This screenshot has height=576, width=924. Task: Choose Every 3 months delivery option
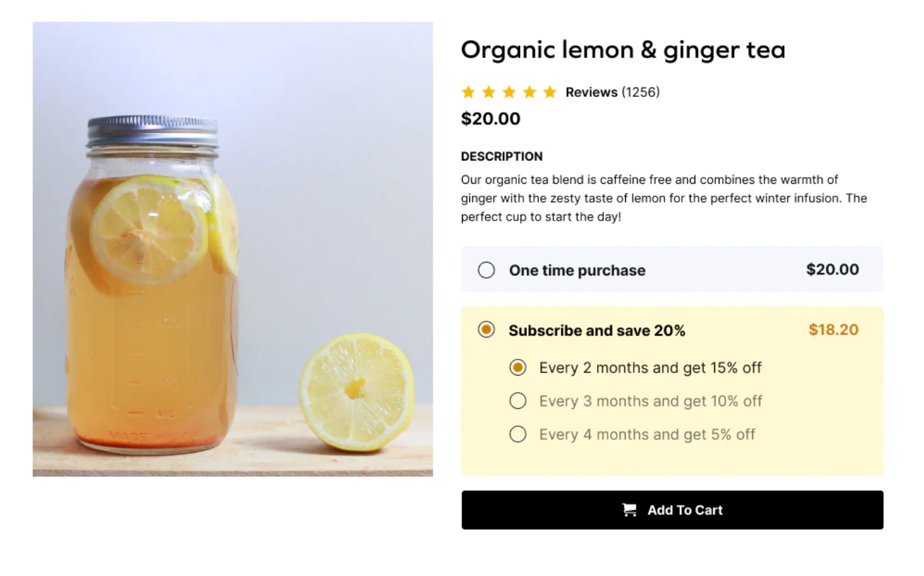(517, 401)
